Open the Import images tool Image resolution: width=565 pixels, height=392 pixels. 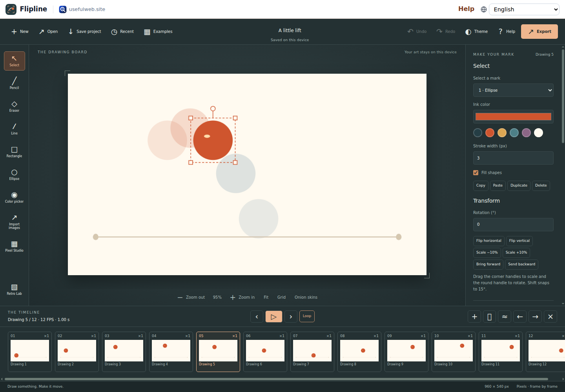15,221
